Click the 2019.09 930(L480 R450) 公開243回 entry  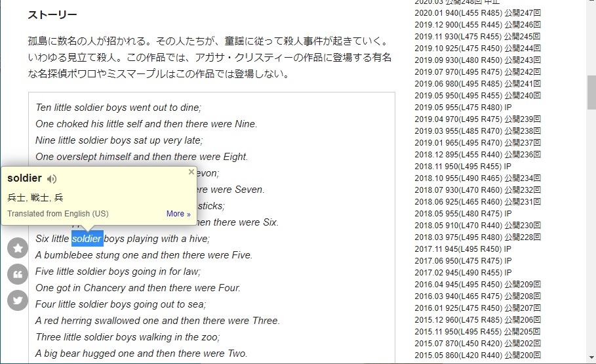pyautogui.click(x=477, y=60)
